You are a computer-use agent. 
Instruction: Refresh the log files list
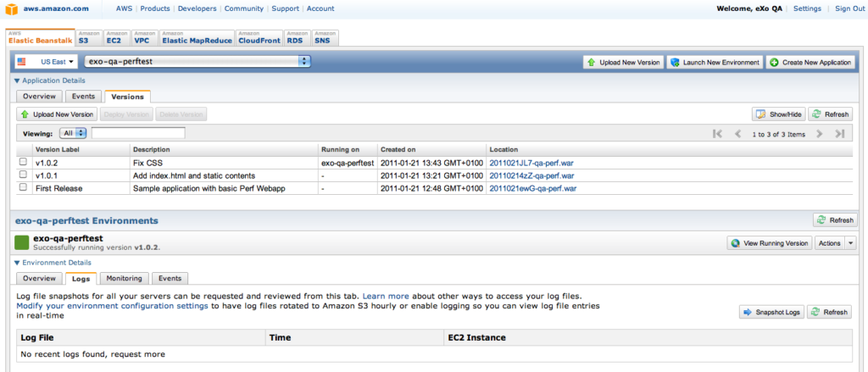829,312
